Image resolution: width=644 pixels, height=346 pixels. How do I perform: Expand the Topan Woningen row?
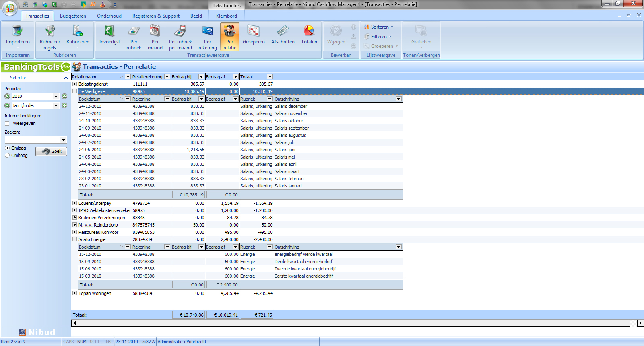pos(74,293)
